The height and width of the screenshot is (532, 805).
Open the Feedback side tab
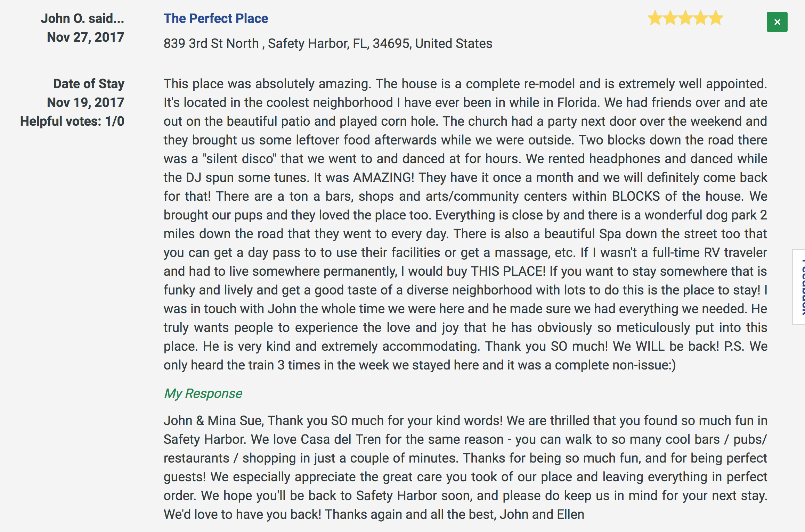pyautogui.click(x=799, y=287)
